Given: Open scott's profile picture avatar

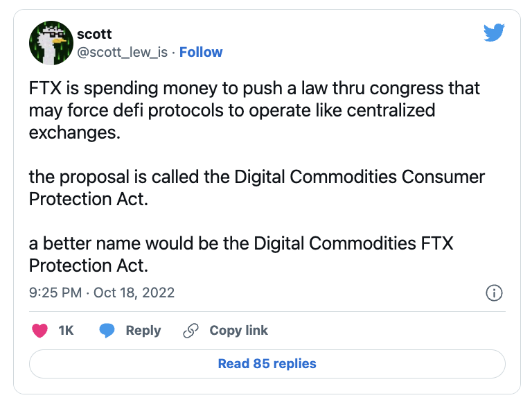Looking at the screenshot, I should (51, 43).
